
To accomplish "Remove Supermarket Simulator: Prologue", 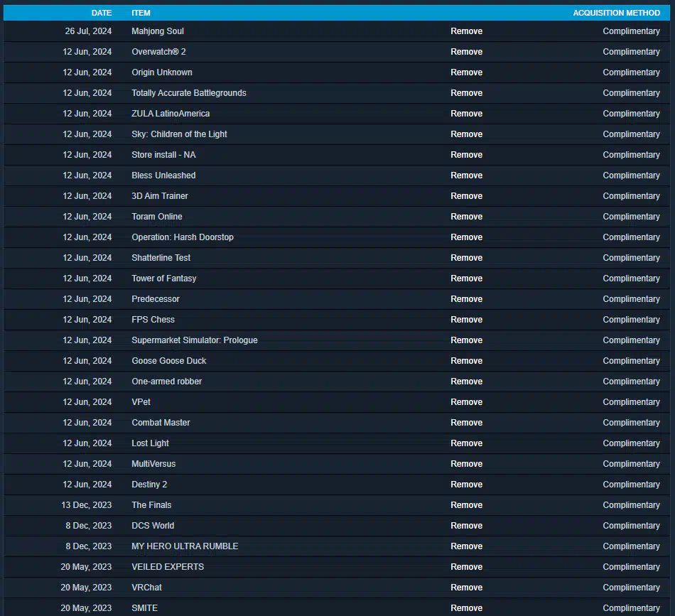I will click(466, 340).
